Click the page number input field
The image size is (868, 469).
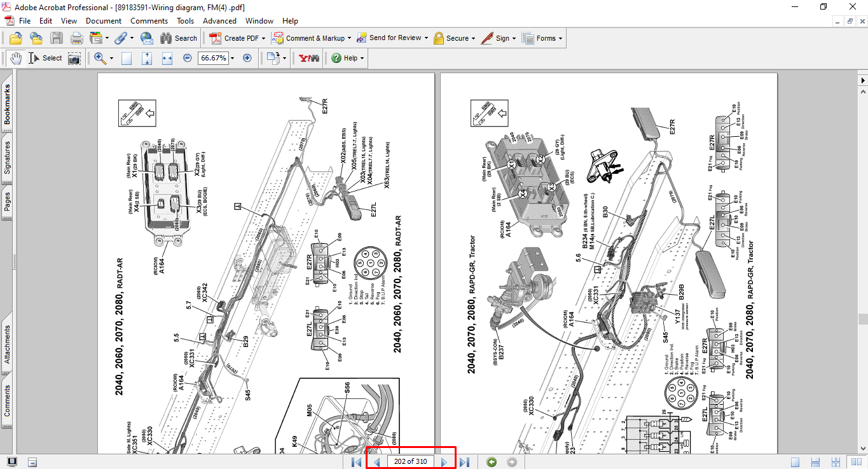point(410,461)
